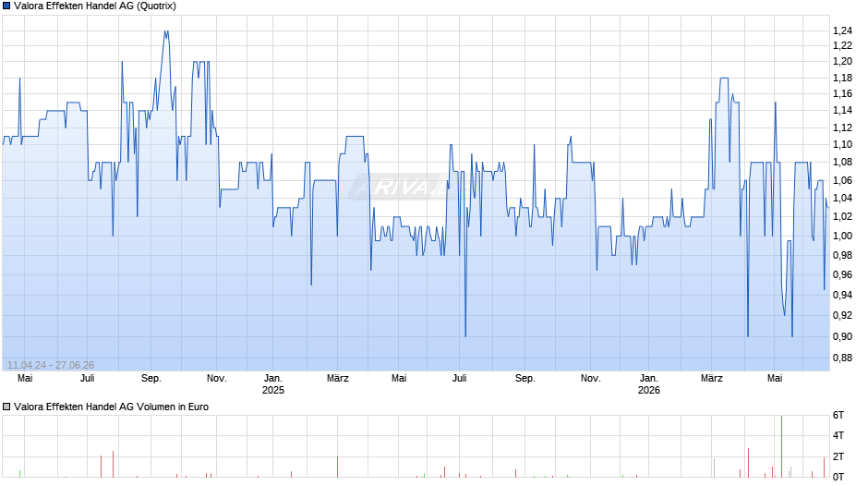The height and width of the screenshot is (486, 868).
Task: Click the price axis label 0,88
Action: point(842,358)
